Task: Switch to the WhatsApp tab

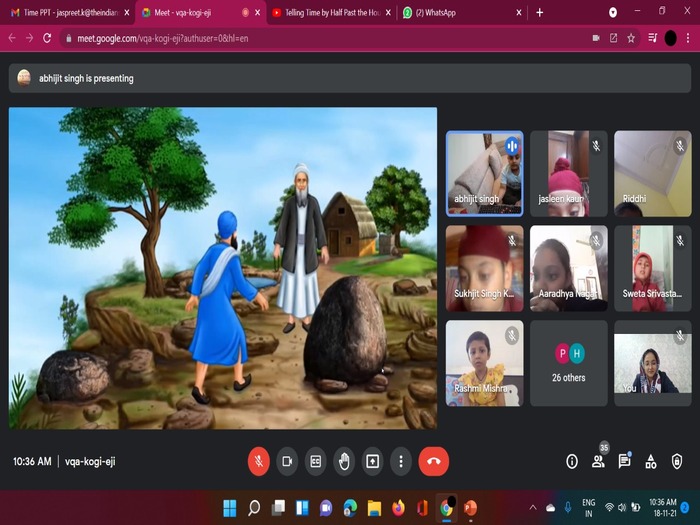Action: click(460, 12)
